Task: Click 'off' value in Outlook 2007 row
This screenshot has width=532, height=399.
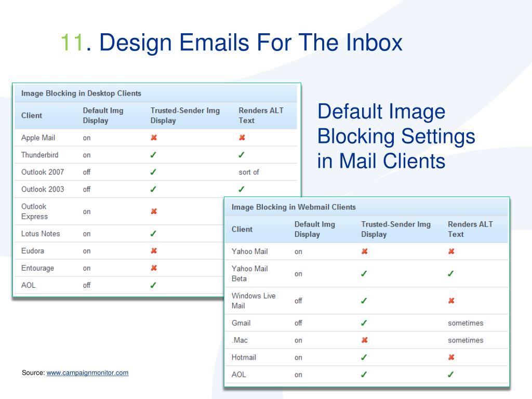Action: (x=87, y=172)
